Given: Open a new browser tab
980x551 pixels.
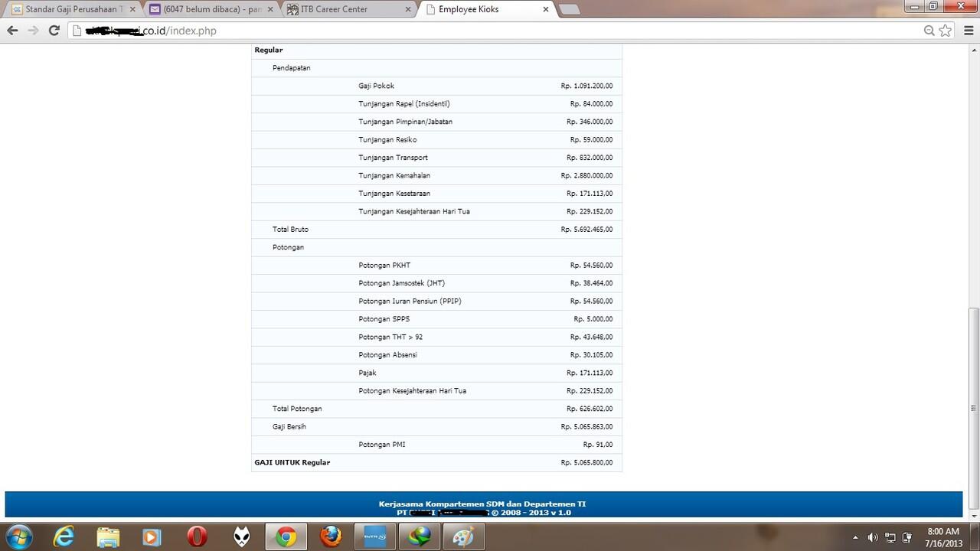Looking at the screenshot, I should click(x=570, y=9).
